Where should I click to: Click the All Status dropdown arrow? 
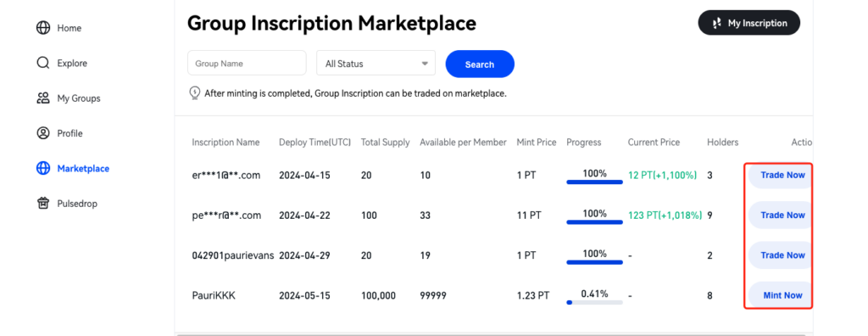point(425,64)
